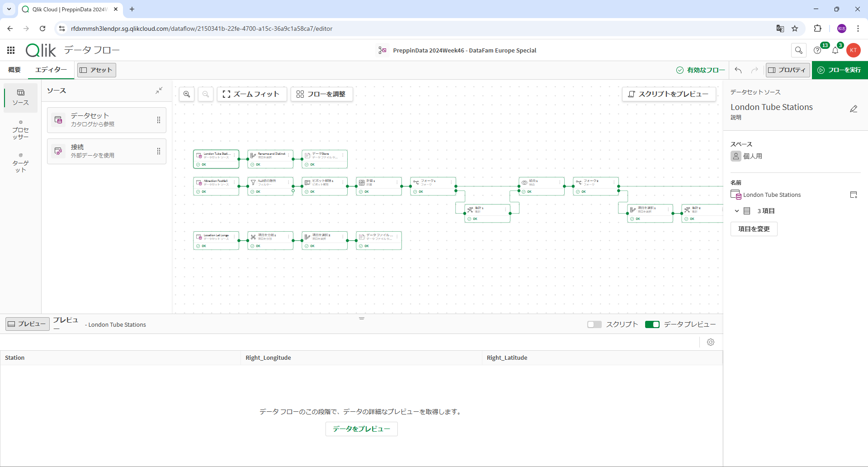Switch to the エディター tab
Viewport: 868px width, 467px height.
pos(51,70)
